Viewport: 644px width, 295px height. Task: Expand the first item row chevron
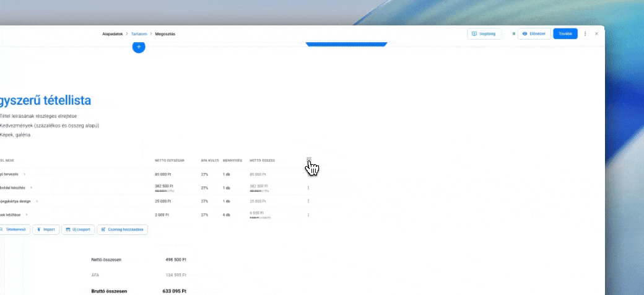25,174
